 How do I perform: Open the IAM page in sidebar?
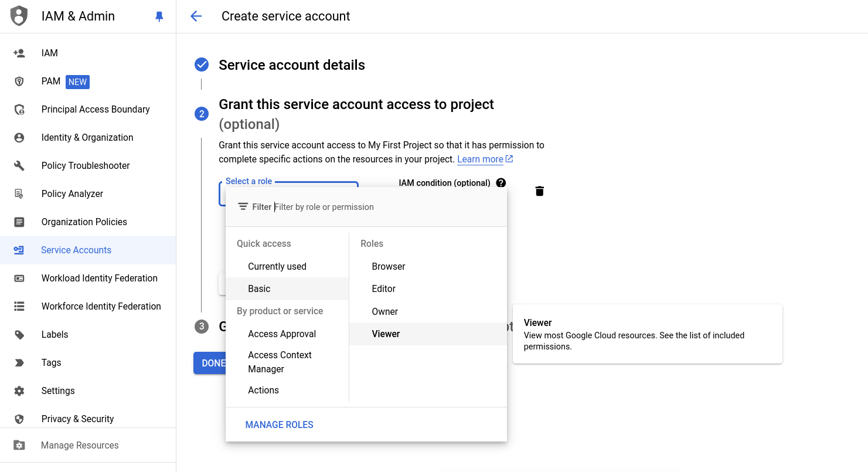pyautogui.click(x=88, y=53)
